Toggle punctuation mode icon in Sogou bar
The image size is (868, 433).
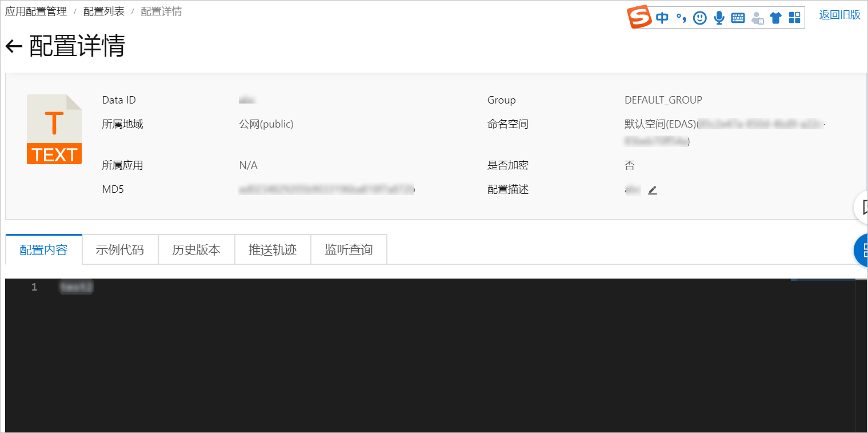[x=681, y=18]
